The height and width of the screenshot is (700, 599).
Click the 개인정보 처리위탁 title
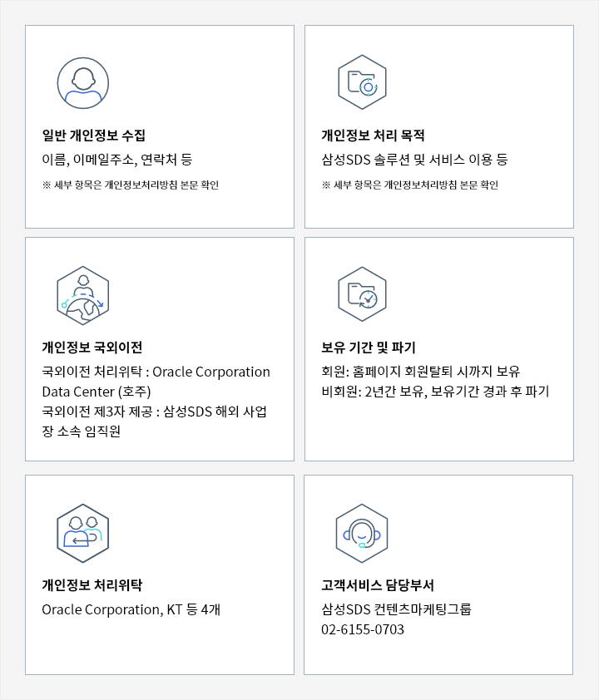click(x=92, y=585)
